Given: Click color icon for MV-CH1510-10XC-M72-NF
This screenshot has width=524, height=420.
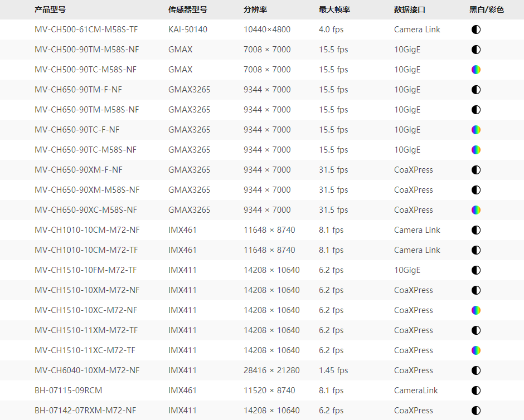Looking at the screenshot, I should [476, 310].
